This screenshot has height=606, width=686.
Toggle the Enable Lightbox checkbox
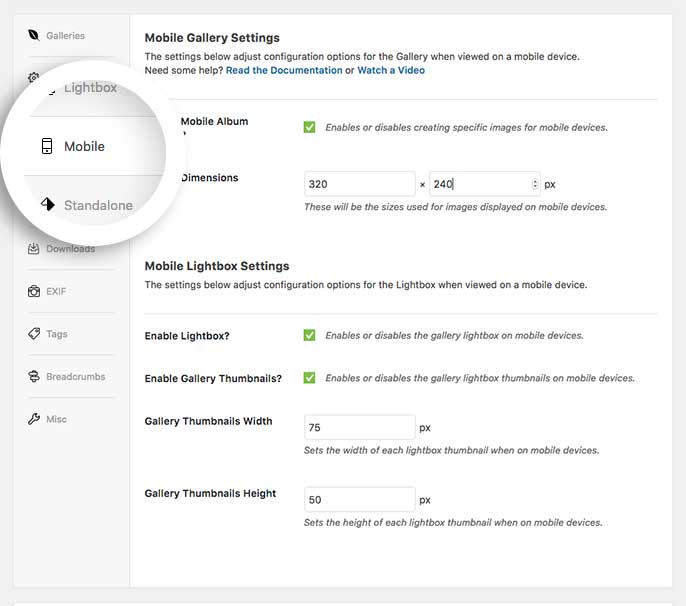(309, 335)
